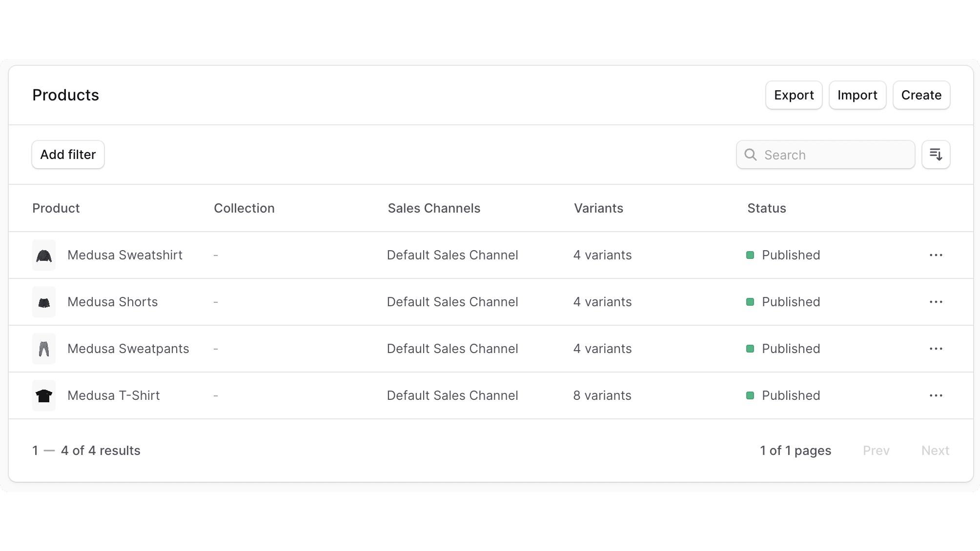Click the Import button

pyautogui.click(x=857, y=95)
